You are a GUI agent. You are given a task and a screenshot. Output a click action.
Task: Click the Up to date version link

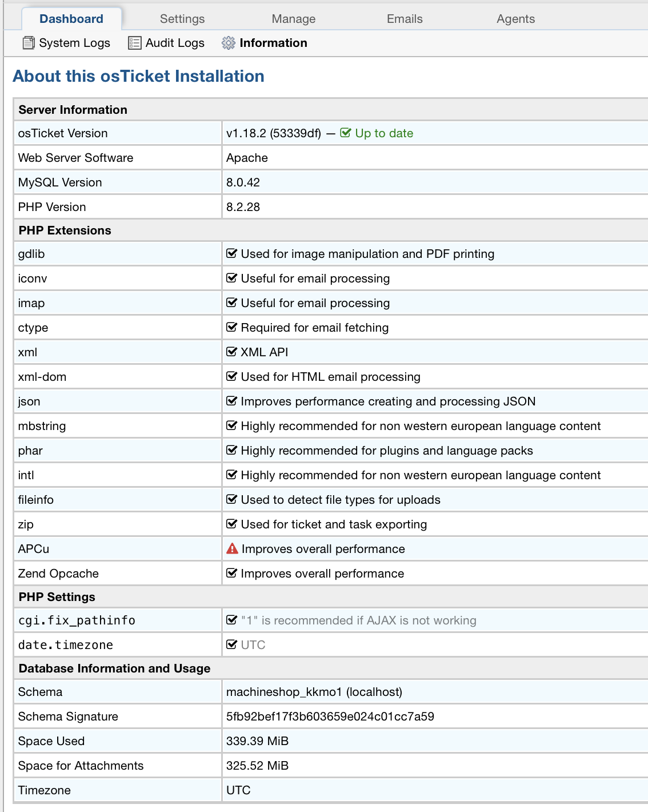pyautogui.click(x=384, y=133)
